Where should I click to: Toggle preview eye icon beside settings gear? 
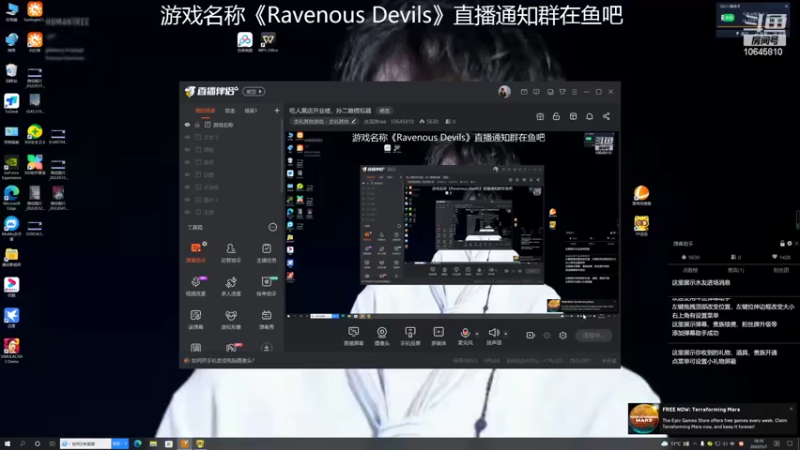[547, 336]
